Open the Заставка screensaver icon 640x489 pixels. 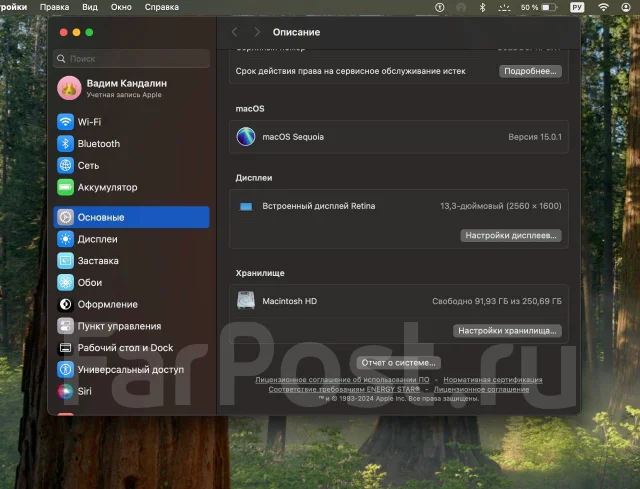65,260
